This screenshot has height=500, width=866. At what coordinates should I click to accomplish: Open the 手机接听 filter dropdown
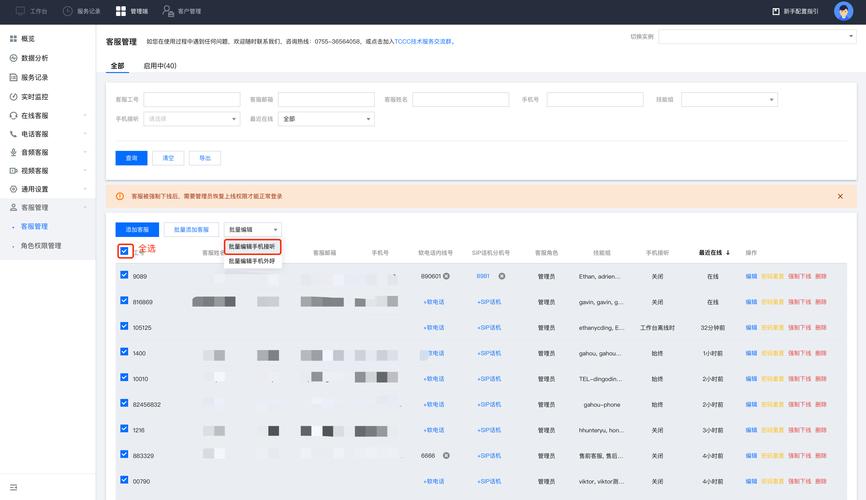coord(192,119)
